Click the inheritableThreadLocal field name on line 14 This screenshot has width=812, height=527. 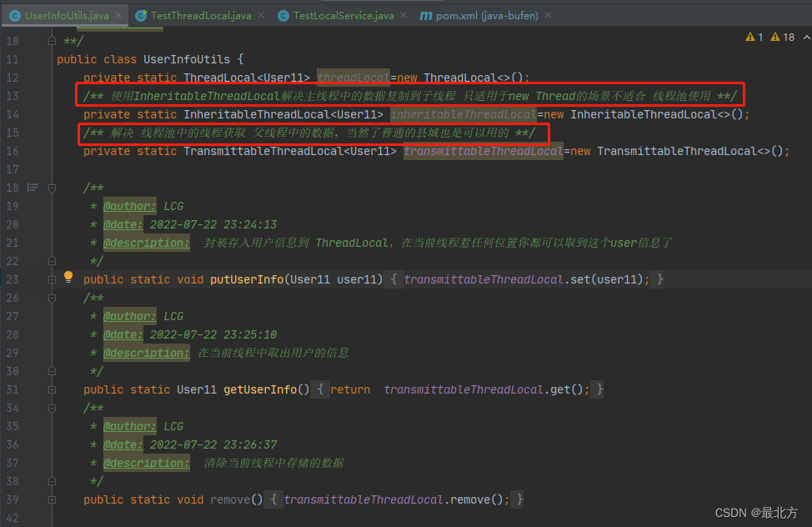click(x=464, y=114)
